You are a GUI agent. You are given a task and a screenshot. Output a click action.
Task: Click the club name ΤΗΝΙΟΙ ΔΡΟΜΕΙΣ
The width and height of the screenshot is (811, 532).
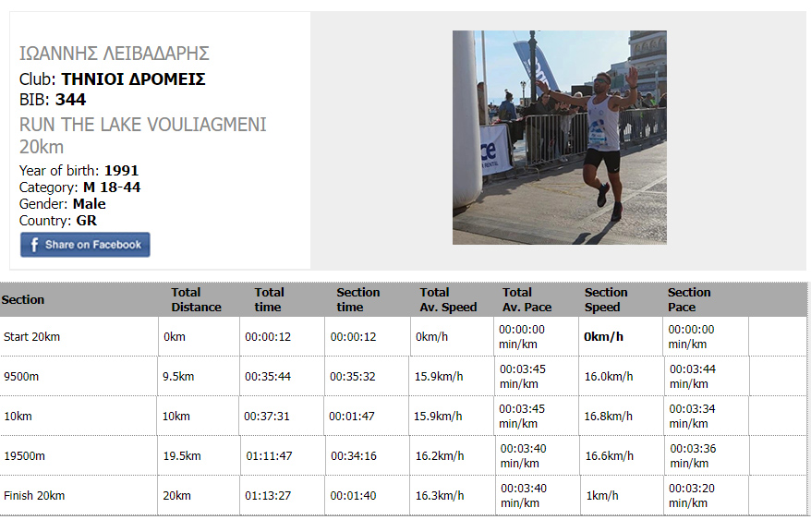click(x=133, y=79)
